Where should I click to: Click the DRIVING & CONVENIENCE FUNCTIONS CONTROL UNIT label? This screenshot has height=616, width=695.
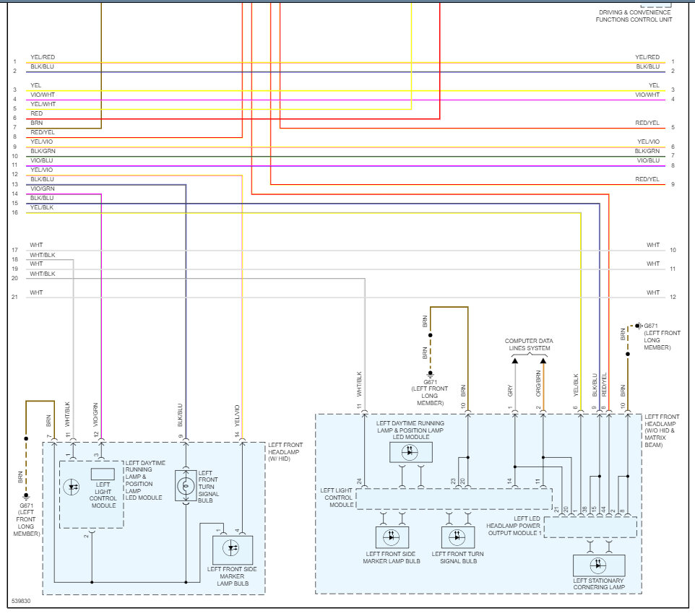pos(634,16)
